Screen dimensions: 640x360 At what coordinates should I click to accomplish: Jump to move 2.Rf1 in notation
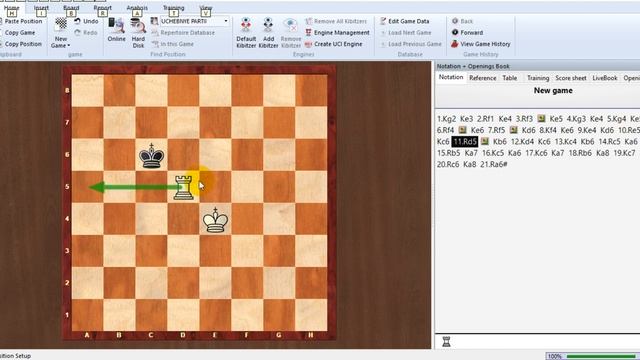pyautogui.click(x=485, y=119)
